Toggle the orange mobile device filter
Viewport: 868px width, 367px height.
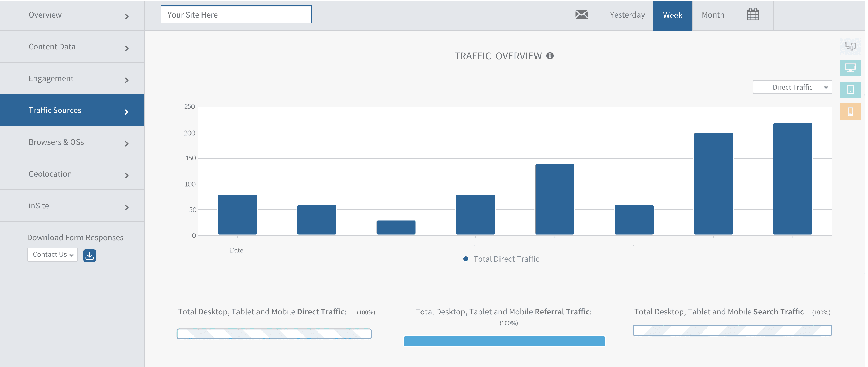click(850, 112)
